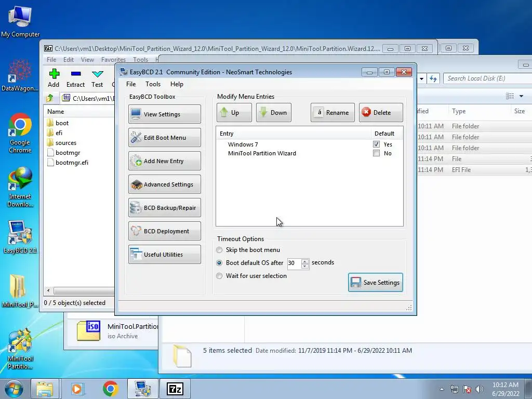
Task: Open My Computer desktop icon
Action: click(20, 21)
